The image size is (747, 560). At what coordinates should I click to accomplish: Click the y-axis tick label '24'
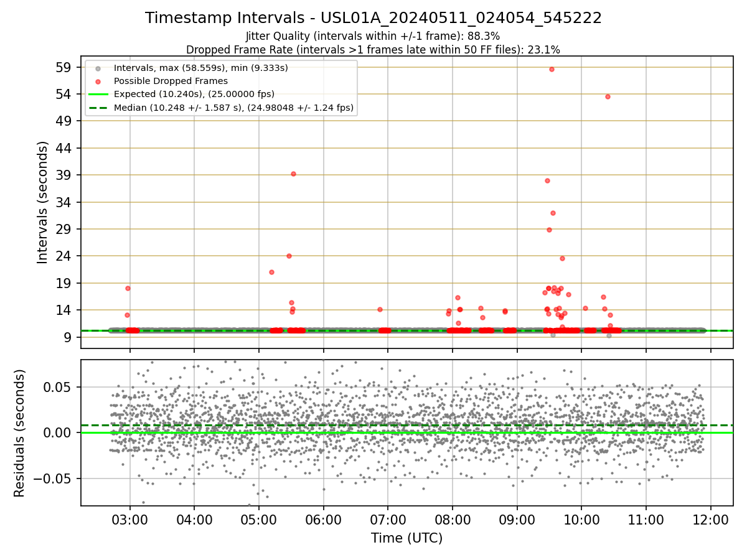point(65,256)
